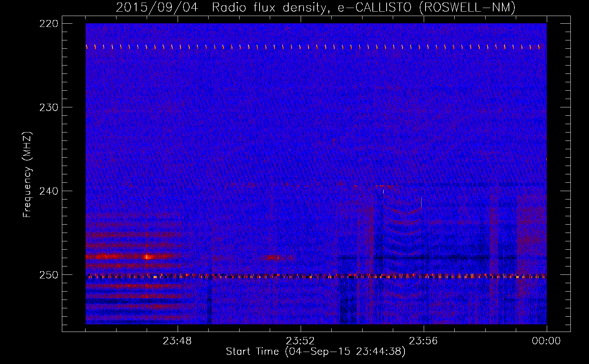Viewport: 589px width, 364px height.
Task: Click the 250 frequency tick label
Action: click(x=48, y=275)
